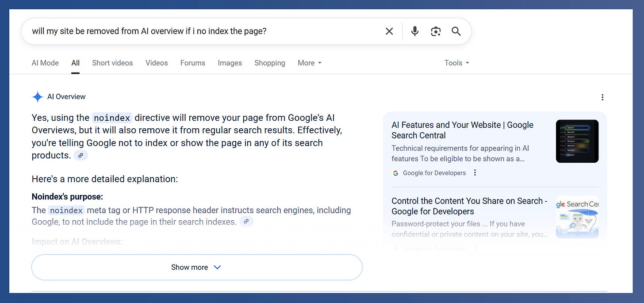This screenshot has width=644, height=303.
Task: Click the 'AI Overview' heading label
Action: click(66, 97)
